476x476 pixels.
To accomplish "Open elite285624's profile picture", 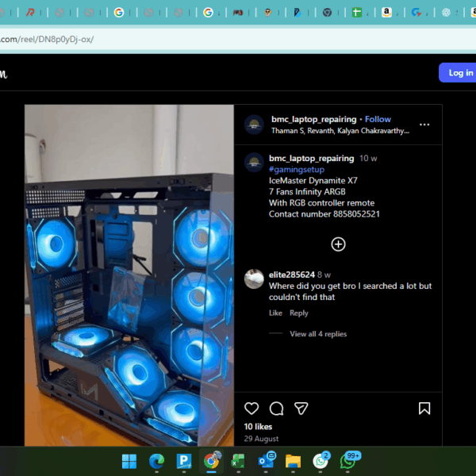I will point(254,278).
